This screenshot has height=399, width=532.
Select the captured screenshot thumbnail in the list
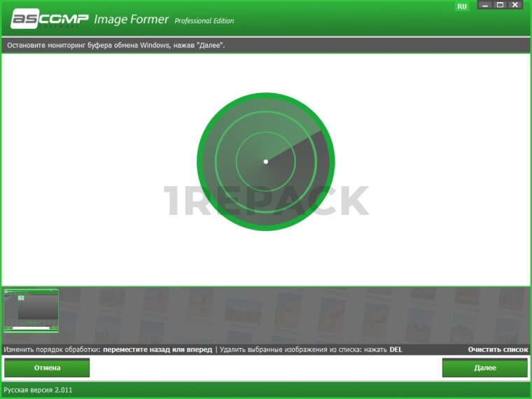point(31,310)
